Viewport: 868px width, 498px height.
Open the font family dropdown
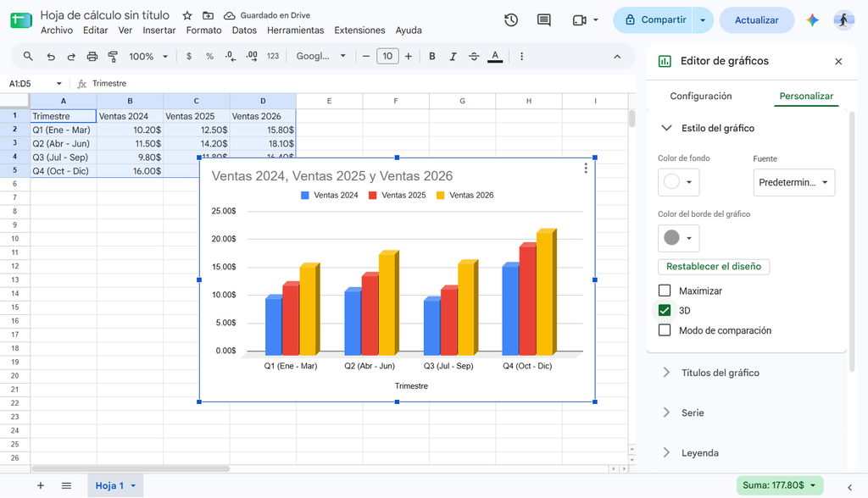pyautogui.click(x=320, y=56)
